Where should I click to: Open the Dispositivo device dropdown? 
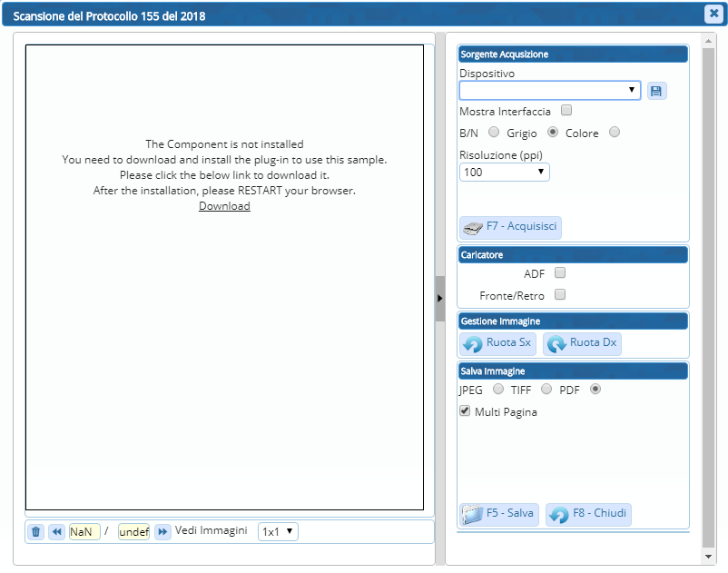[x=549, y=91]
